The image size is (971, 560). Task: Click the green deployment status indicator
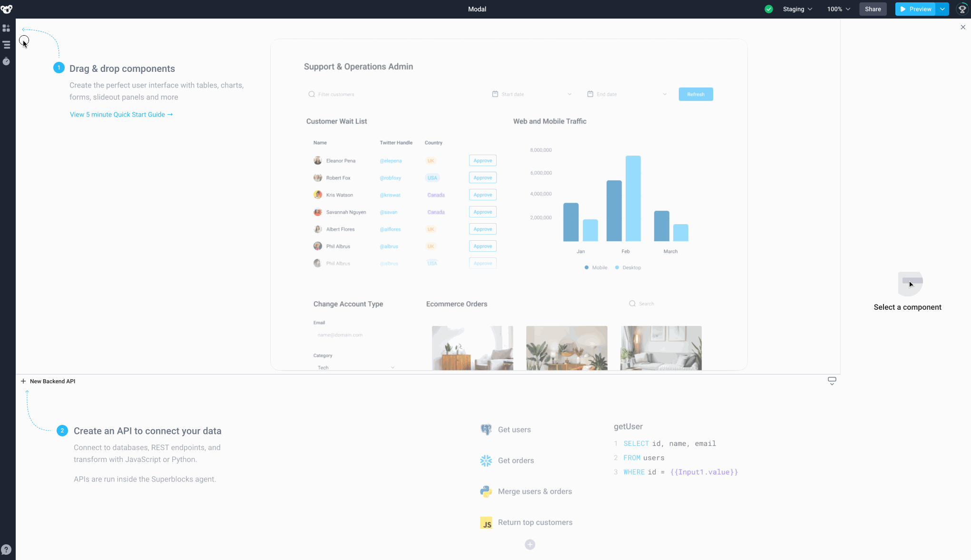coord(769,9)
